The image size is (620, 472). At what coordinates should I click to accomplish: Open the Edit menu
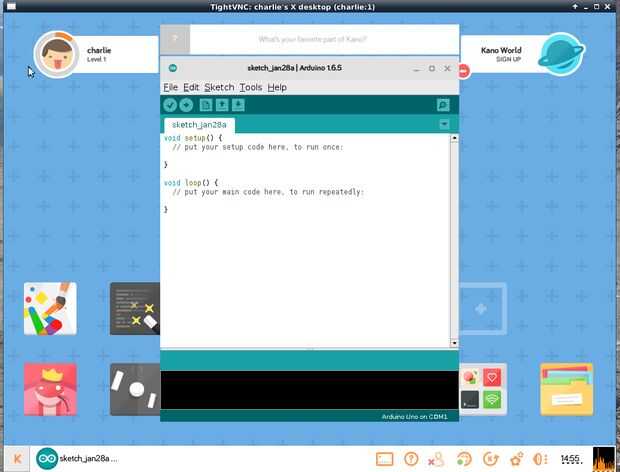pos(191,87)
